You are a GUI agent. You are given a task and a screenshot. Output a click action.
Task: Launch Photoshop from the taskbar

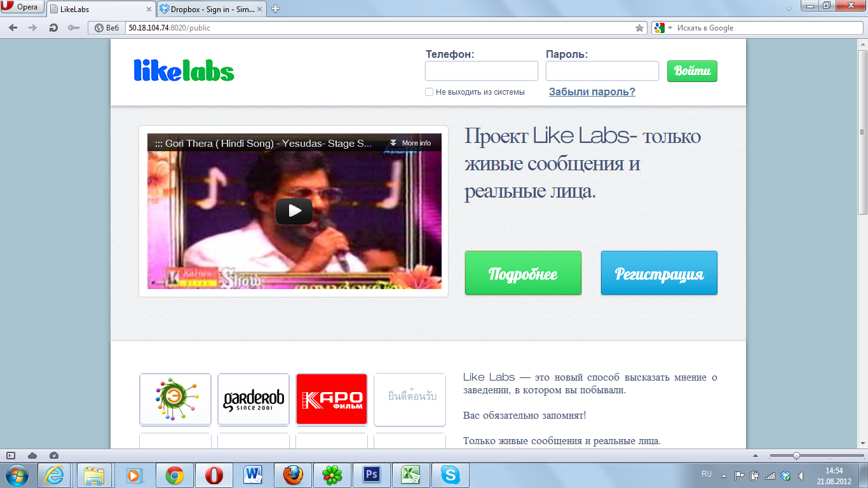(x=370, y=475)
